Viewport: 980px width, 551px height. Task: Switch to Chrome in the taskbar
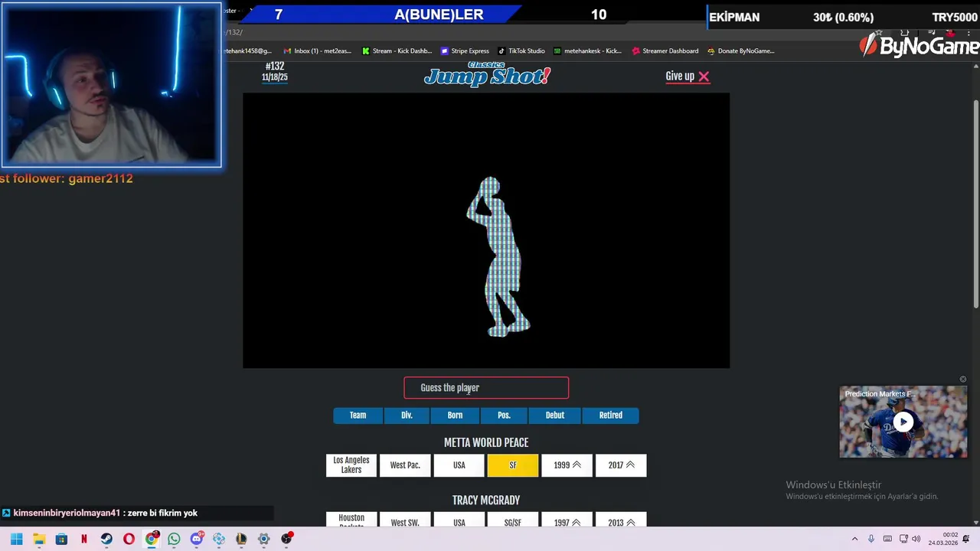pyautogui.click(x=152, y=539)
